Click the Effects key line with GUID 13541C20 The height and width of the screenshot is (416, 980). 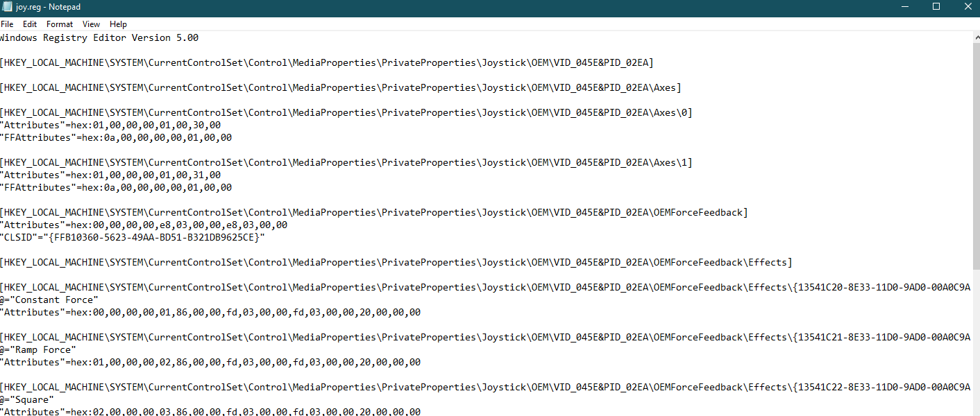485,288
